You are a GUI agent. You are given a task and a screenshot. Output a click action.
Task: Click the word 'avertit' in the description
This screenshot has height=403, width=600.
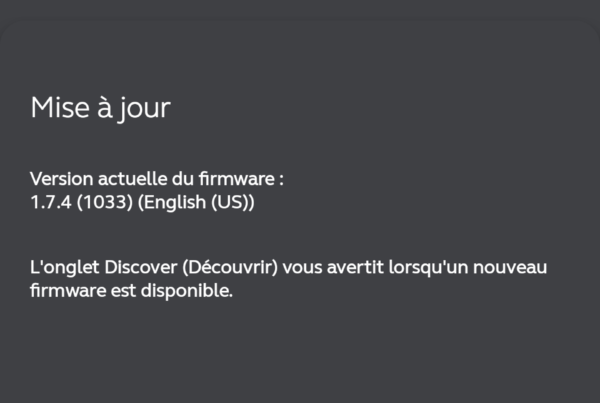point(355,267)
